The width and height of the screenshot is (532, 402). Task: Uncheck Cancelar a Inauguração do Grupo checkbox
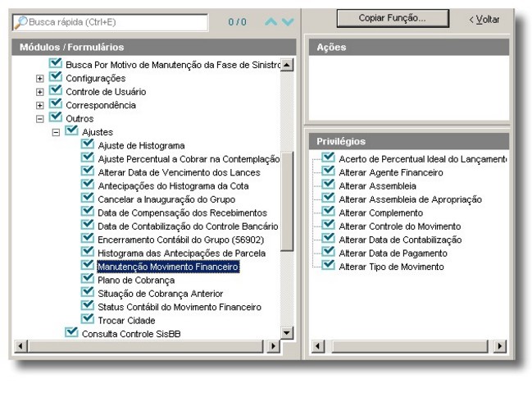click(x=88, y=198)
